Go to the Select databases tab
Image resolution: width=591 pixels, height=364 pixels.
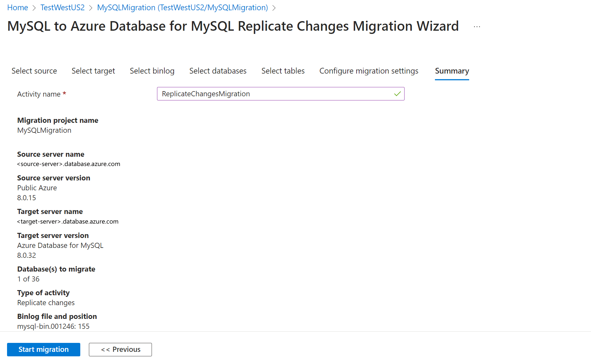(x=218, y=71)
